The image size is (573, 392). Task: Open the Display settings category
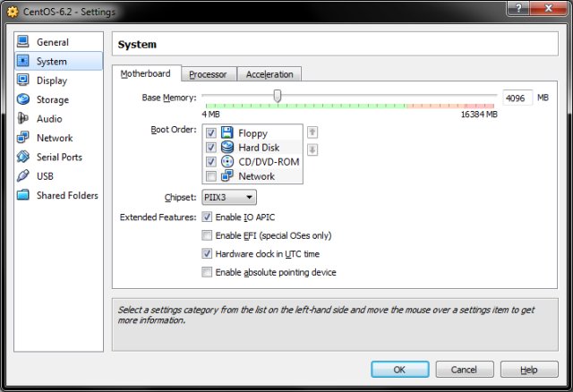tap(58, 80)
